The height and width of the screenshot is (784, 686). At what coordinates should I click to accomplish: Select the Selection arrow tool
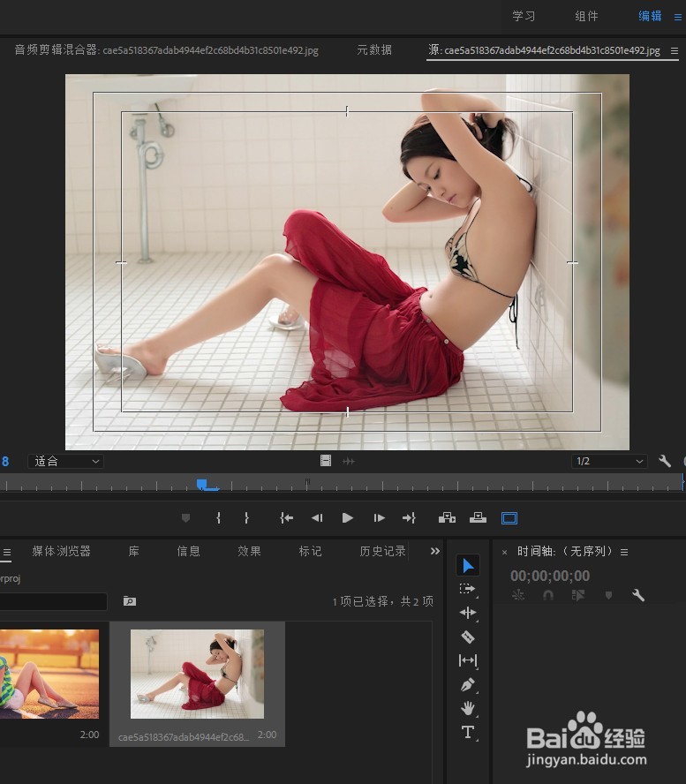pyautogui.click(x=468, y=566)
